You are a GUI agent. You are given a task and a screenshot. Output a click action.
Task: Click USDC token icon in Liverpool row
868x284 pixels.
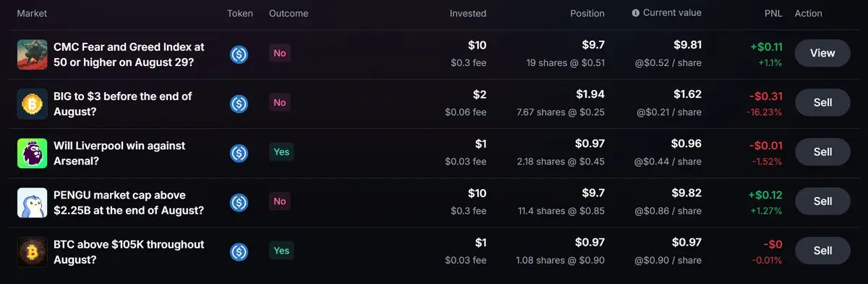tap(239, 153)
